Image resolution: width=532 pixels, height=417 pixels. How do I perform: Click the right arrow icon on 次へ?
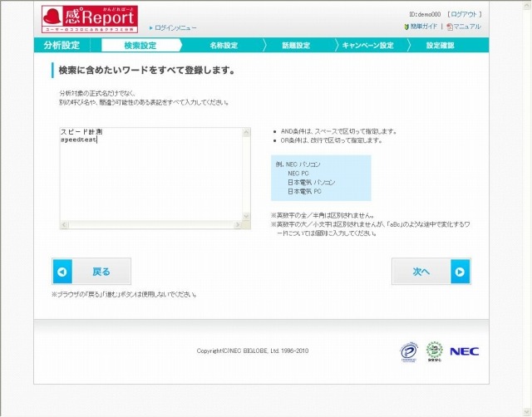pyautogui.click(x=460, y=272)
